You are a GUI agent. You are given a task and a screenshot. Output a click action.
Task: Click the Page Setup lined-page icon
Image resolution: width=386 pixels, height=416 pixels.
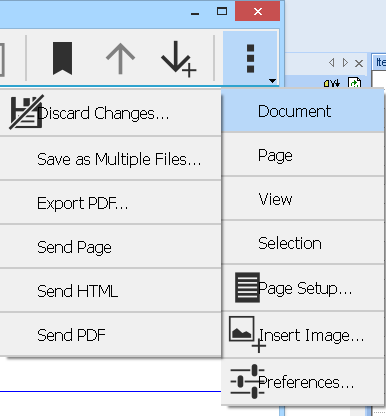coord(247,287)
